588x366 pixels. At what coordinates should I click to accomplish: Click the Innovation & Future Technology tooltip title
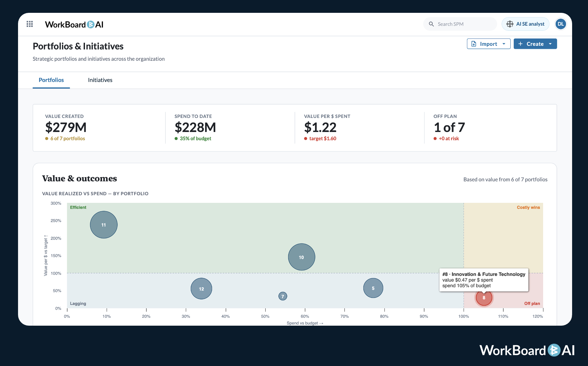(484, 274)
